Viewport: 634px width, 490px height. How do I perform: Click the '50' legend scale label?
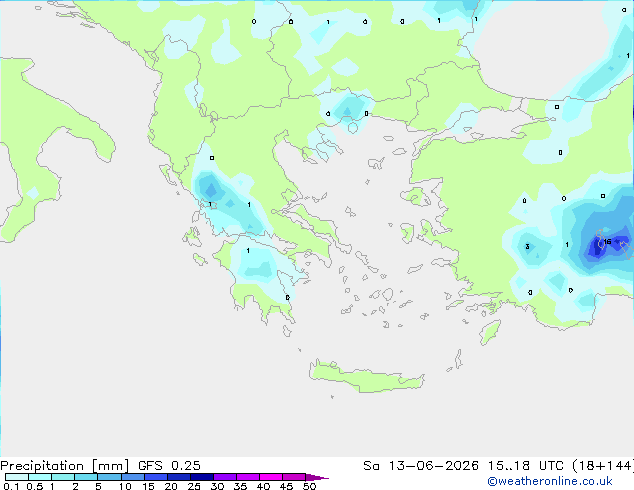[309, 486]
